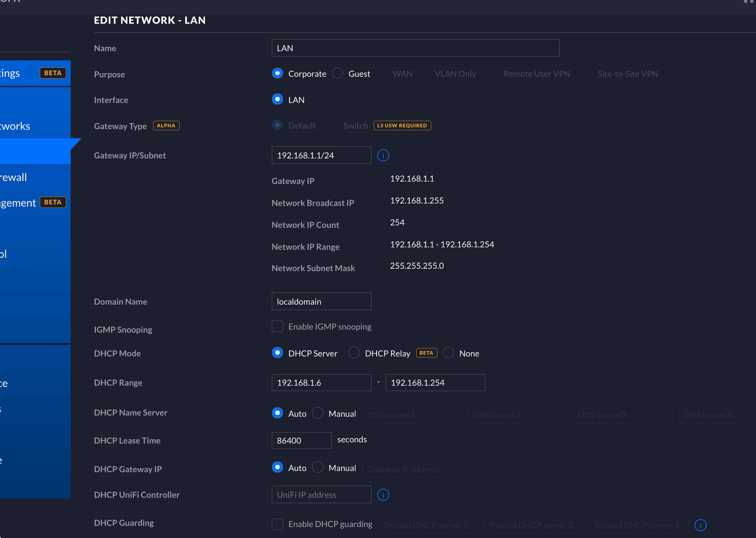The width and height of the screenshot is (756, 538).
Task: Focus the Domain Name input
Action: click(x=321, y=302)
